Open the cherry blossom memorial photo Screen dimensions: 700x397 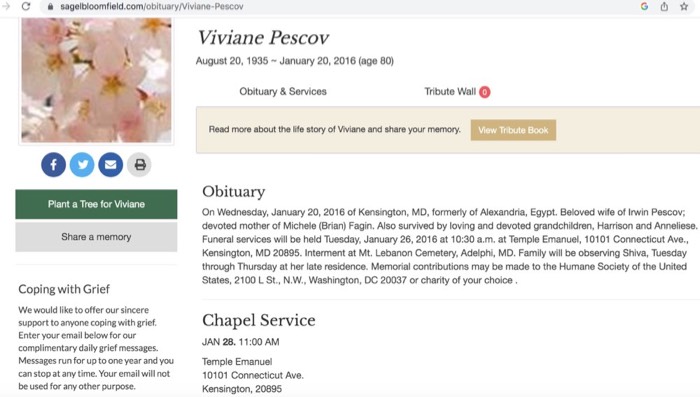coord(96,80)
